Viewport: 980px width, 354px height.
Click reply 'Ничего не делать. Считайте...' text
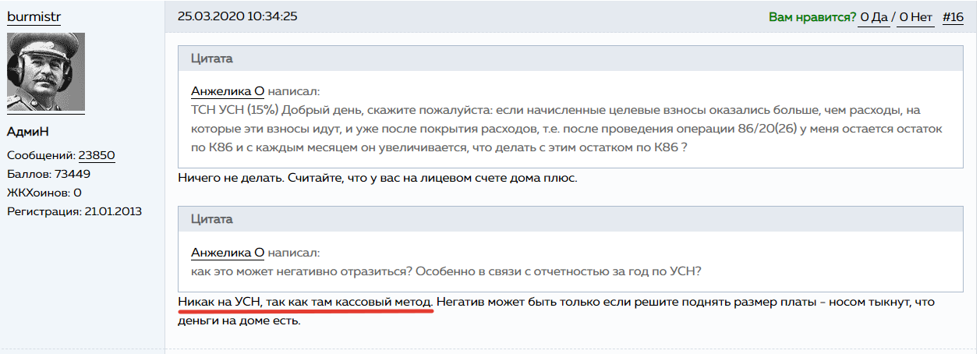click(x=377, y=178)
